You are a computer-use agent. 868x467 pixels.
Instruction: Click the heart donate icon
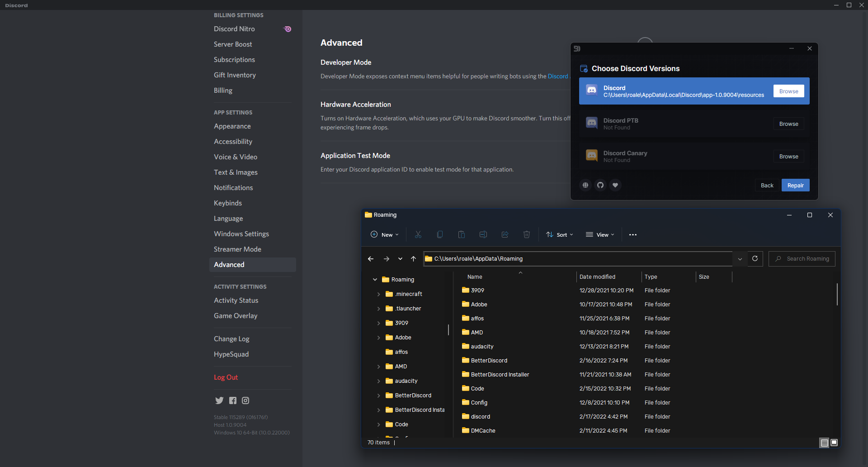pos(615,185)
